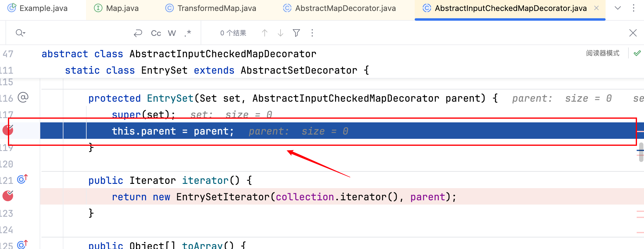Open search history magnifier dropdown
The image size is (644, 249).
tap(20, 33)
